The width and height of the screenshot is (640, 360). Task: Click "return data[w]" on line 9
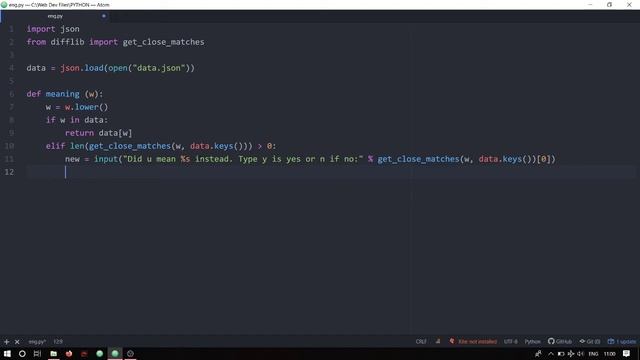tap(98, 133)
